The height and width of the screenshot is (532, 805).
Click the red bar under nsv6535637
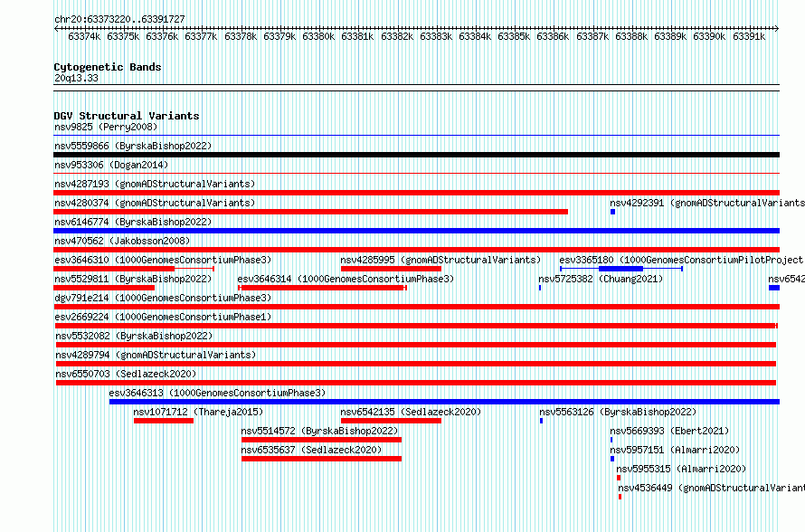pos(321,459)
